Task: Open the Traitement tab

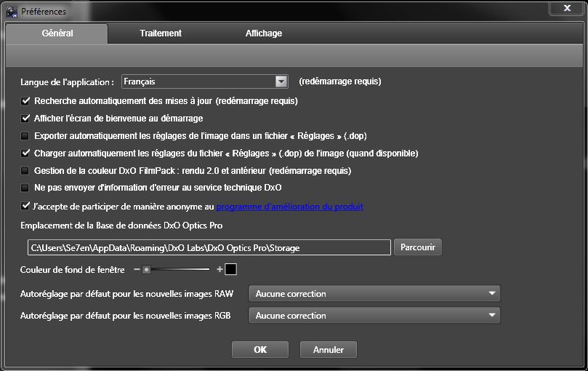Action: click(161, 33)
